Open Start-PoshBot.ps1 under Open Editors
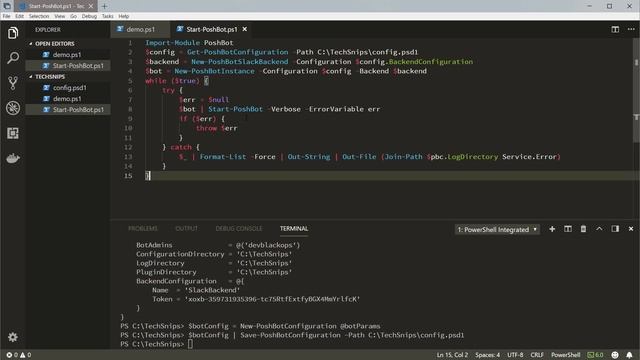The width and height of the screenshot is (640, 360). pos(68,66)
